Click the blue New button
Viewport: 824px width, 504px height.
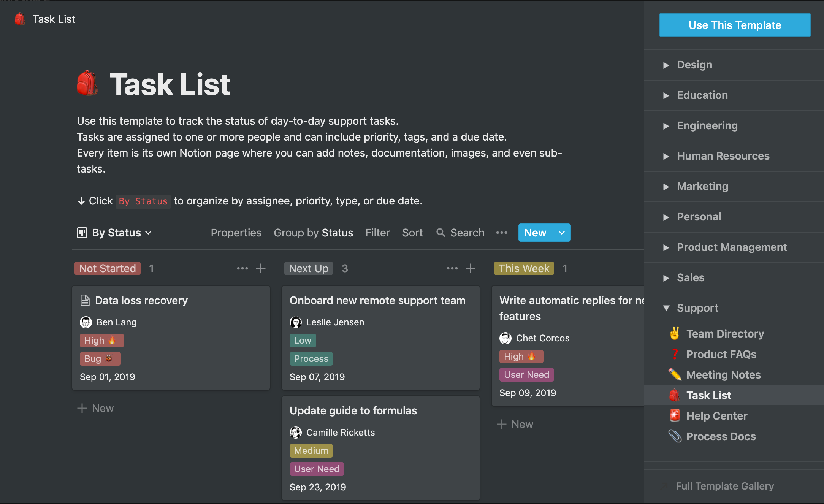click(535, 233)
